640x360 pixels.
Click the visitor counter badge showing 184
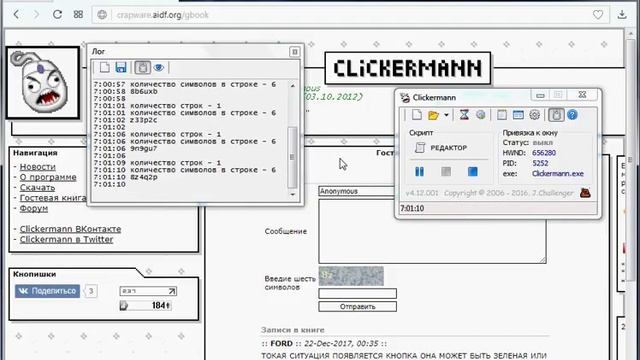pyautogui.click(x=146, y=305)
